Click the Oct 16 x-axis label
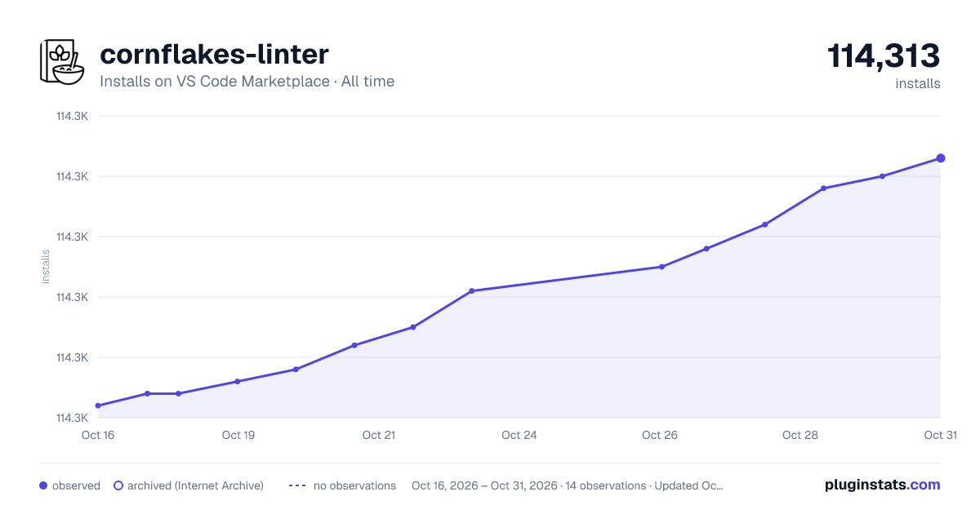 pyautogui.click(x=98, y=435)
